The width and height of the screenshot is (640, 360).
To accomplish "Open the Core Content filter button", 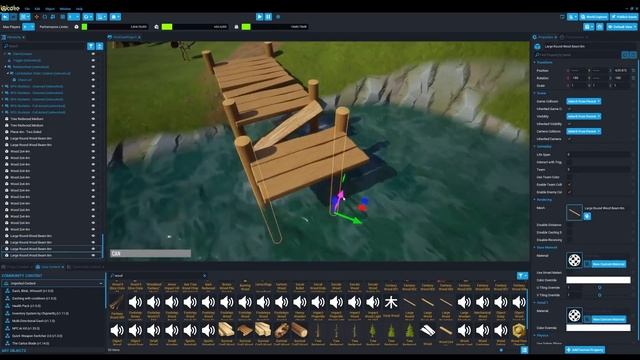I will pos(522,276).
